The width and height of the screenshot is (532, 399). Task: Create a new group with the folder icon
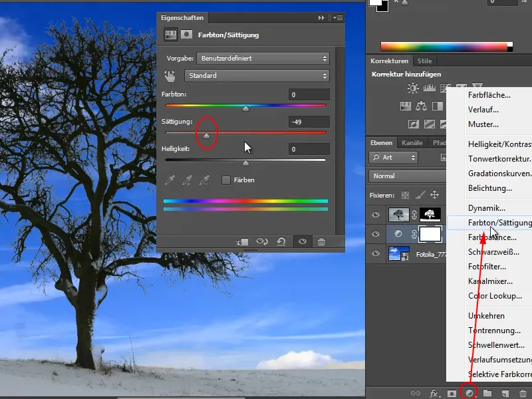[x=487, y=393]
